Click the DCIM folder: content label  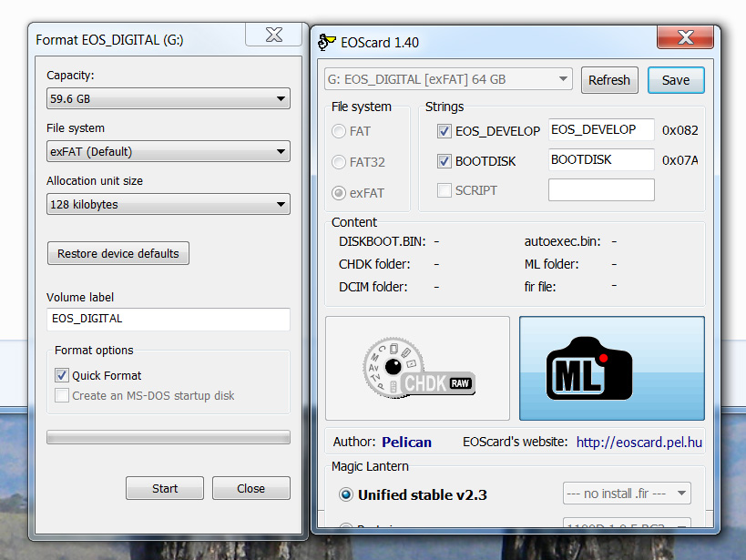click(x=373, y=287)
